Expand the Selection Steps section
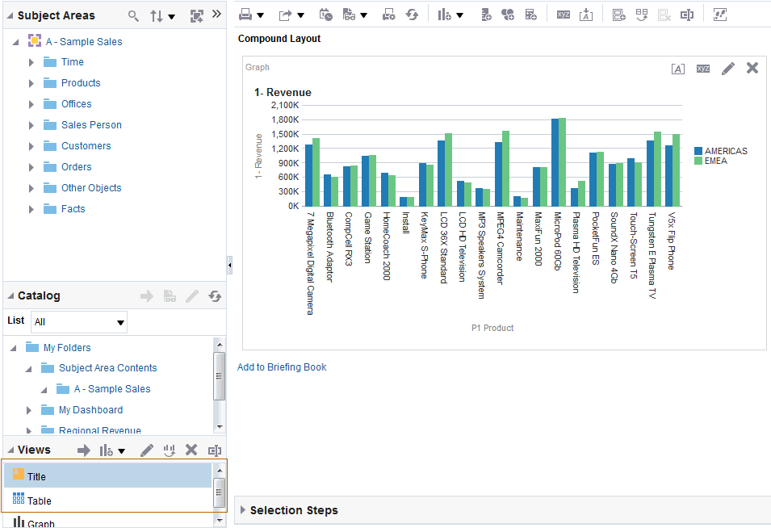 tap(244, 510)
